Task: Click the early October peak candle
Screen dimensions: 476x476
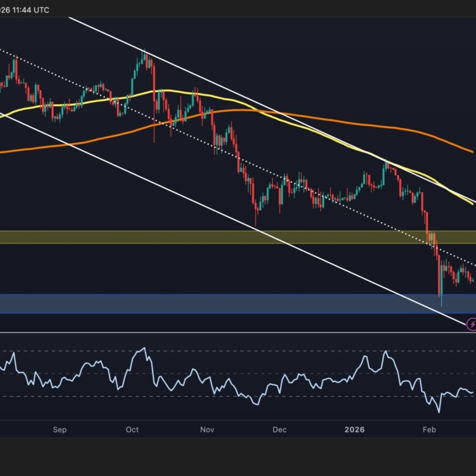Action: (145, 56)
